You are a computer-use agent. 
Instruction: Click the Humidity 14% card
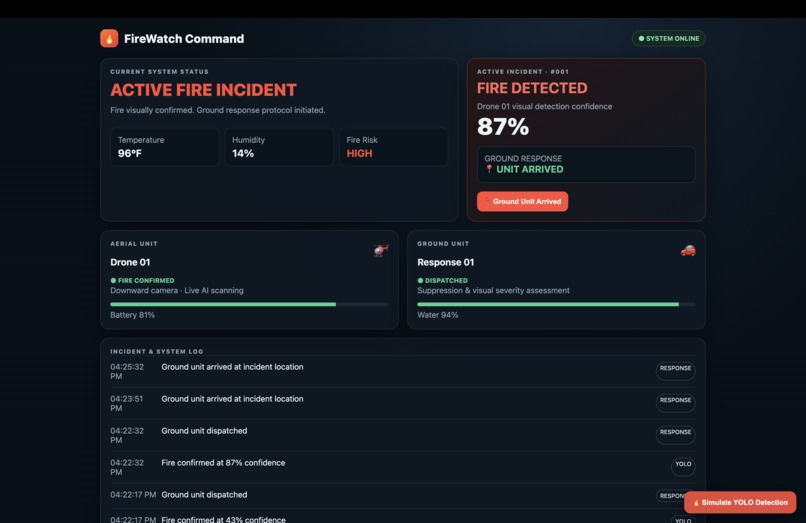(x=279, y=147)
